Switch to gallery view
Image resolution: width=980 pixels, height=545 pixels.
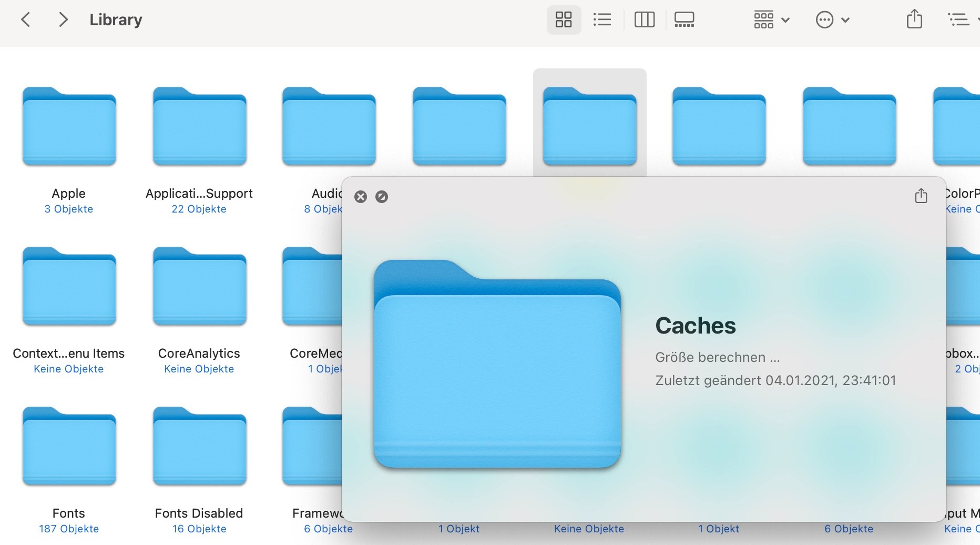[x=684, y=20]
